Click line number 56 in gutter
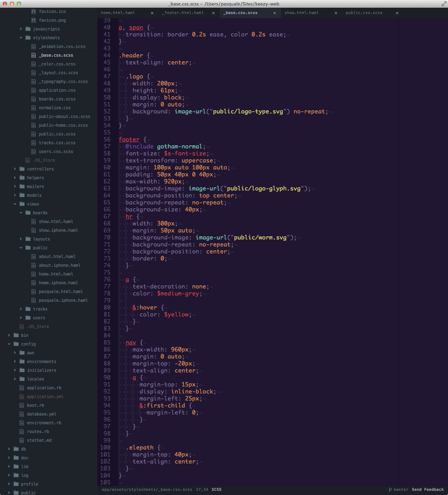The height and width of the screenshot is (495, 448). (x=107, y=139)
